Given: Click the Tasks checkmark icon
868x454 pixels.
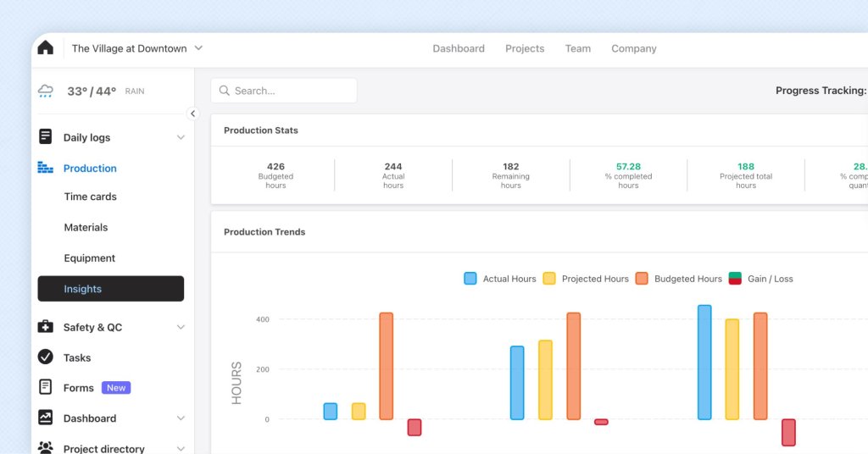Looking at the screenshot, I should point(46,357).
